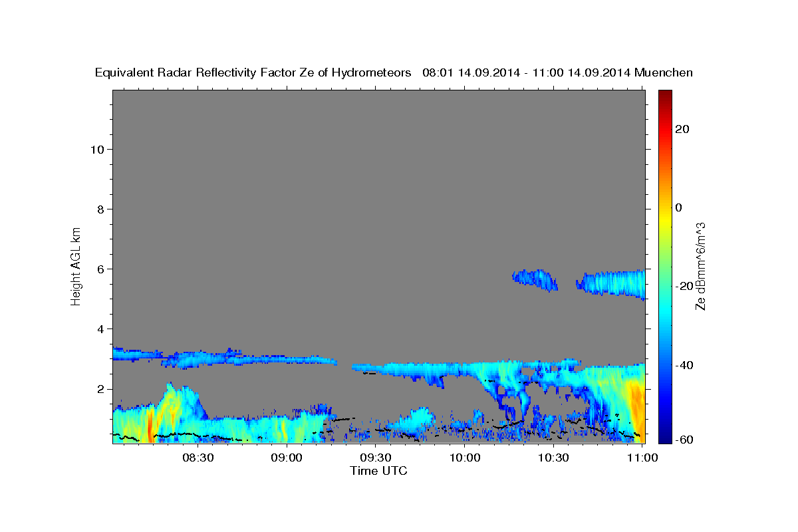Click the colorbar label -60
The height and width of the screenshot is (532, 798).
pos(684,440)
